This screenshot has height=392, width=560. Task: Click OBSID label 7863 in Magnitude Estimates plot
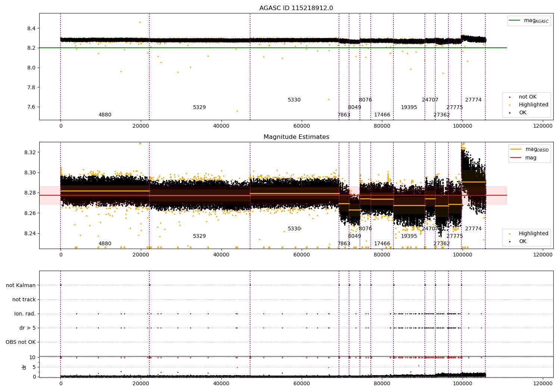tap(344, 244)
